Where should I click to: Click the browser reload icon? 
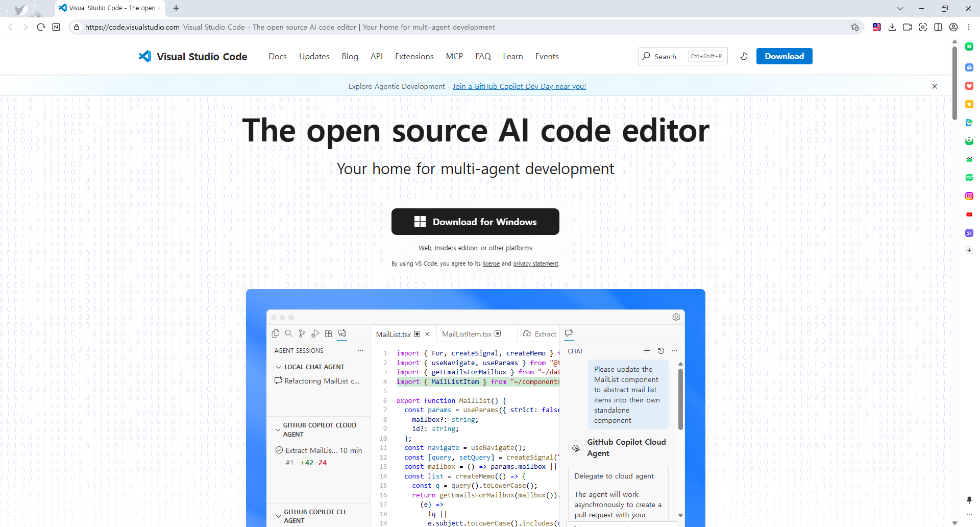click(41, 27)
